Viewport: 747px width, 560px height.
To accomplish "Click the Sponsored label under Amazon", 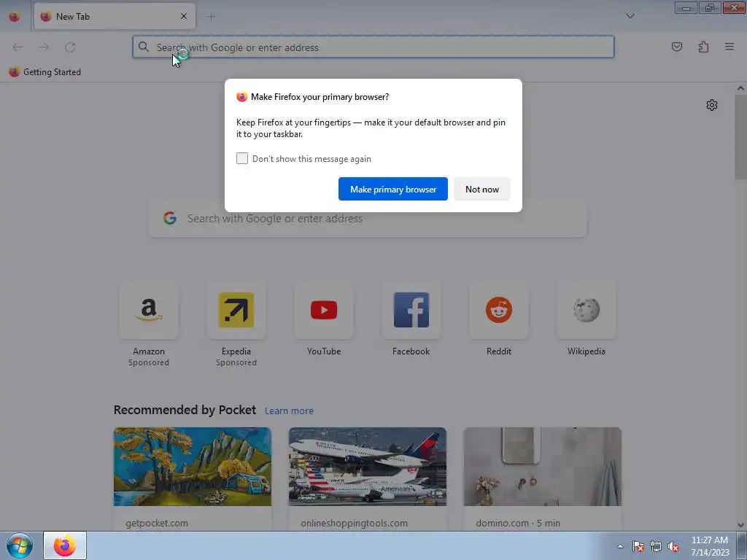I will [149, 362].
